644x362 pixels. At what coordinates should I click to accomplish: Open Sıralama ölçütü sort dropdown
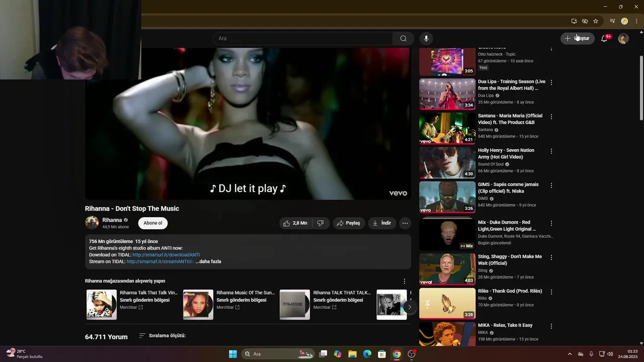tap(162, 335)
